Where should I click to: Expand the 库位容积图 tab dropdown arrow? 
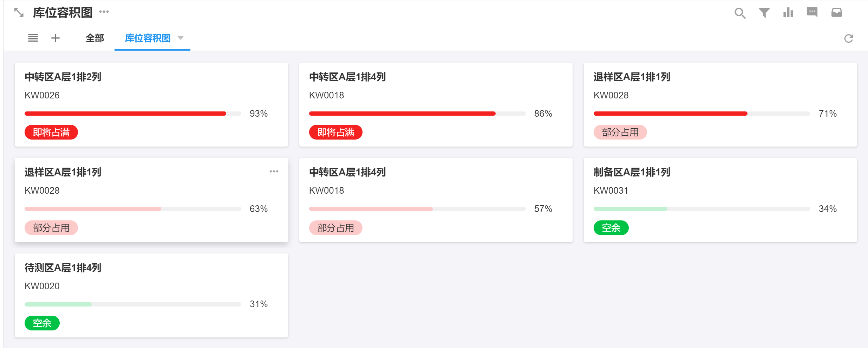(x=181, y=38)
